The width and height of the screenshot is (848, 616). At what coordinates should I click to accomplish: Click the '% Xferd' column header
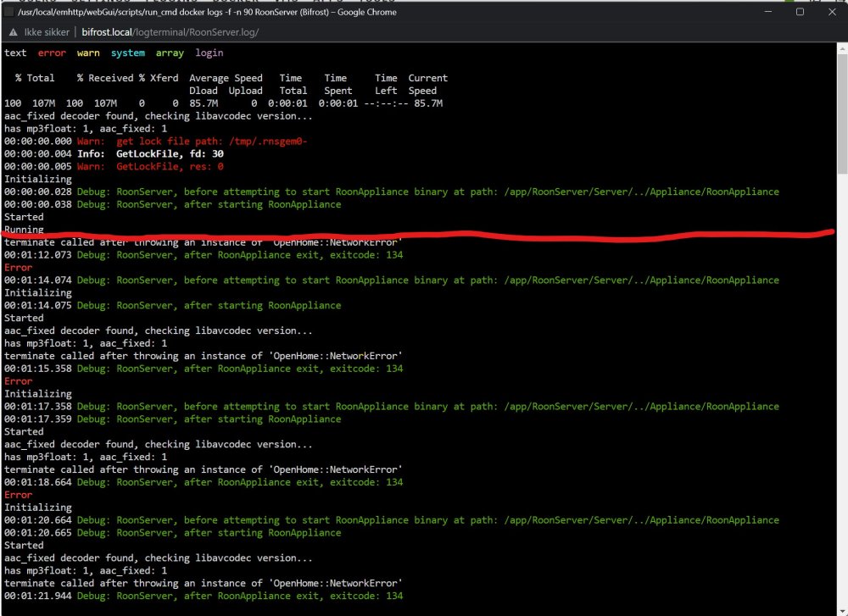[x=159, y=78]
